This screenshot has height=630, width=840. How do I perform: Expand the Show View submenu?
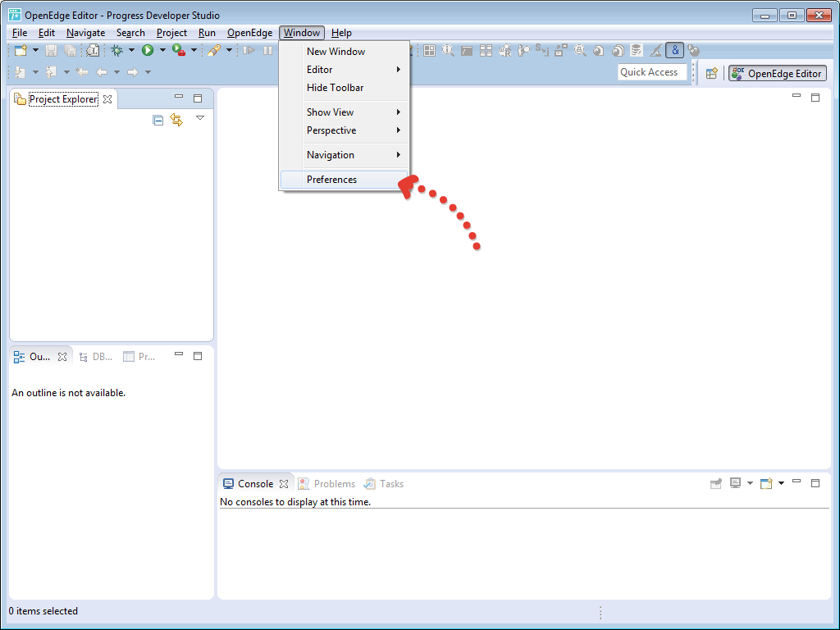click(344, 112)
